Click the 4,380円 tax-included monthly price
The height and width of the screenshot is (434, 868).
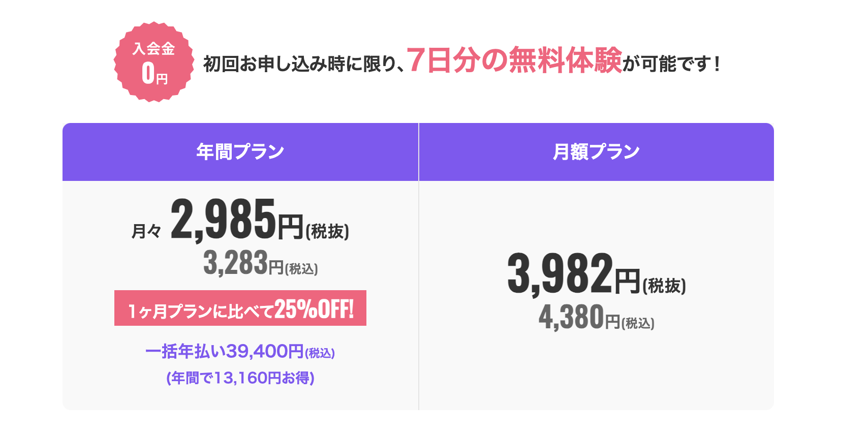pos(579,318)
